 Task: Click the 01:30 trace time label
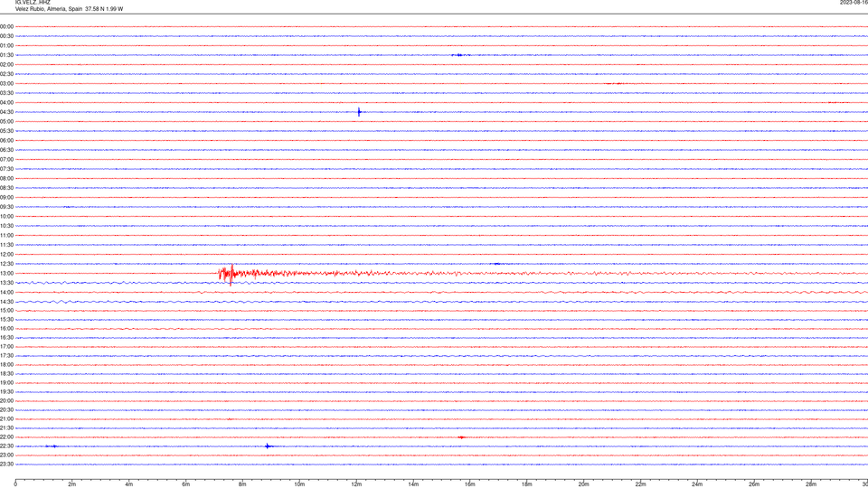pos(6,55)
